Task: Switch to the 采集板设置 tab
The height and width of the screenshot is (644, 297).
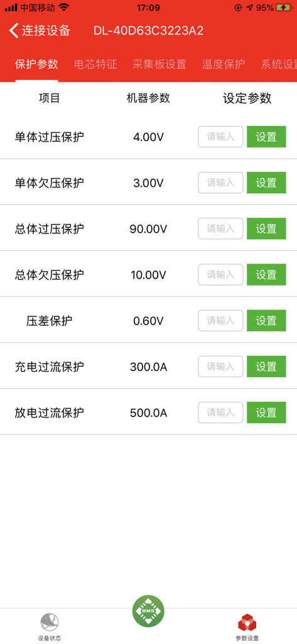Action: [159, 65]
